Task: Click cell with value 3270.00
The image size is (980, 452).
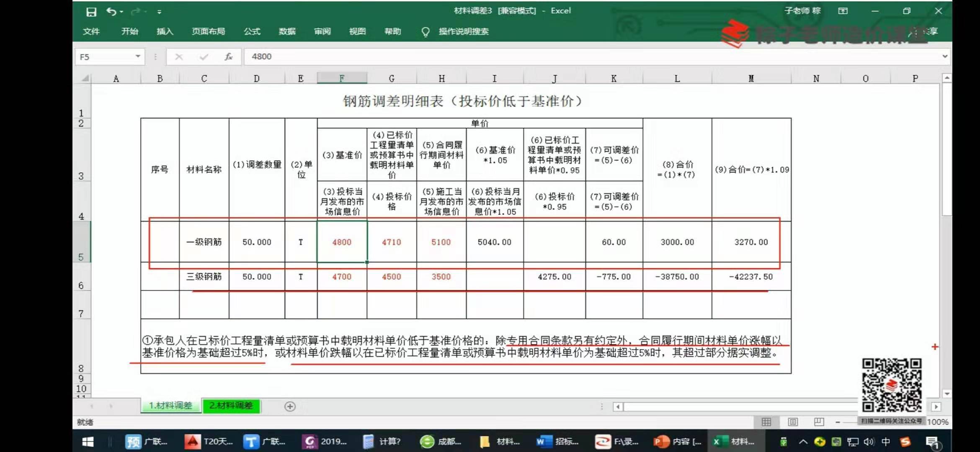Action: 751,242
